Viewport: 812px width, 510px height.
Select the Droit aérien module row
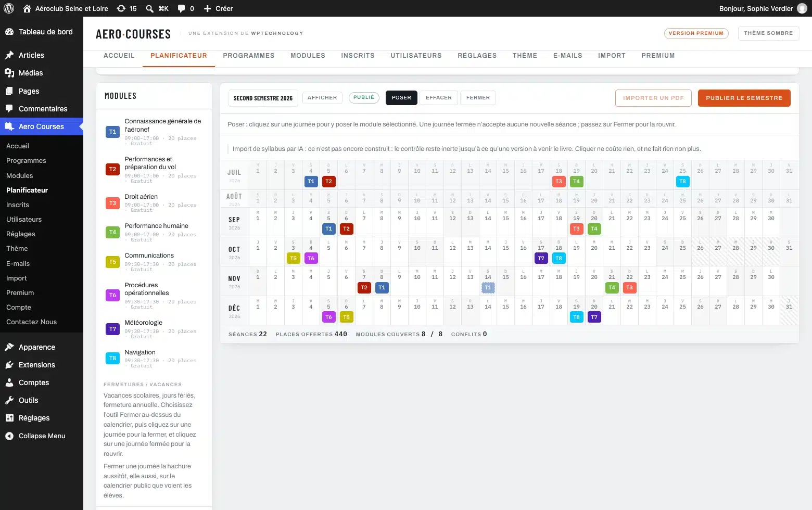point(154,203)
